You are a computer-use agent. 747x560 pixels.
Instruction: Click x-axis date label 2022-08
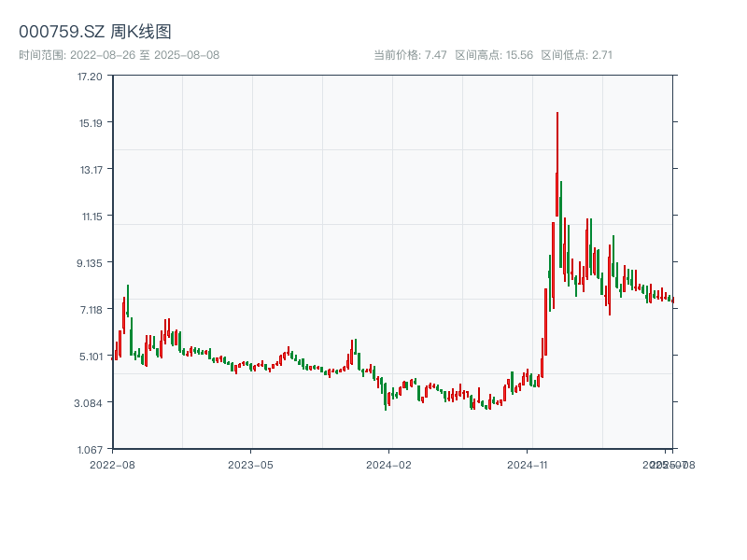tap(112, 465)
